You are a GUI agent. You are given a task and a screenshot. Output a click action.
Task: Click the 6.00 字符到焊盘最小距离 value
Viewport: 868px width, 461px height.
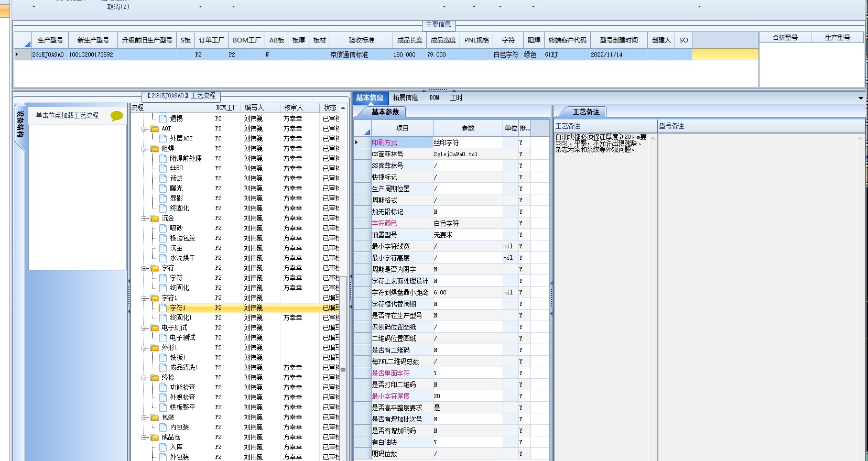point(468,292)
